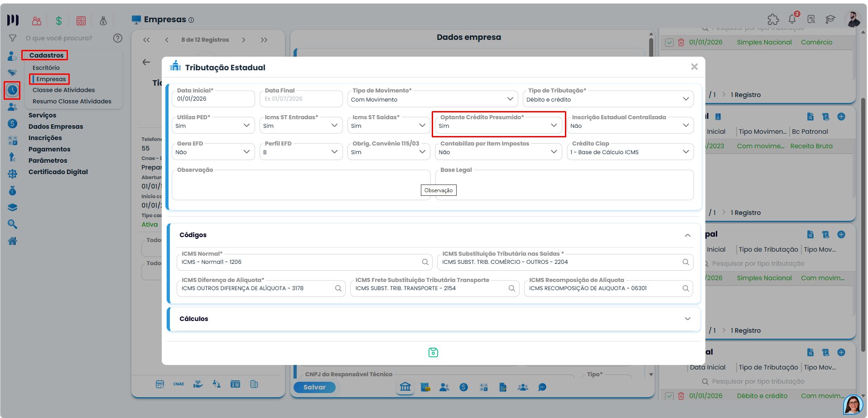Click the bank building icon in the bottom toolbar
This screenshot has height=418, width=868.
[x=405, y=387]
